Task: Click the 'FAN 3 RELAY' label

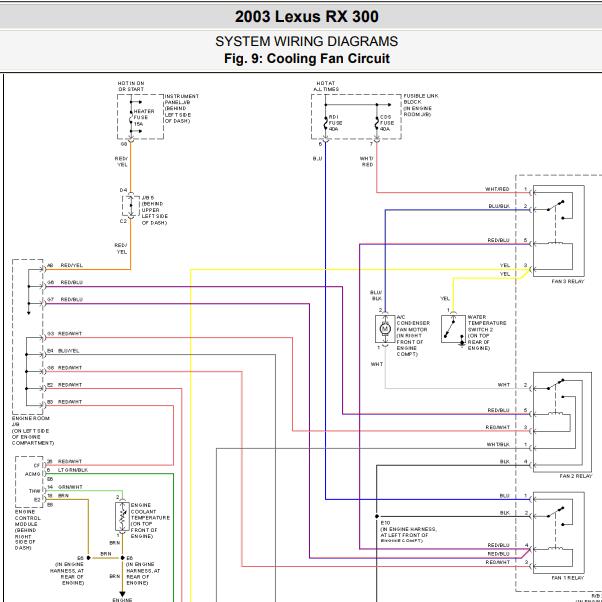Action: 567,281
